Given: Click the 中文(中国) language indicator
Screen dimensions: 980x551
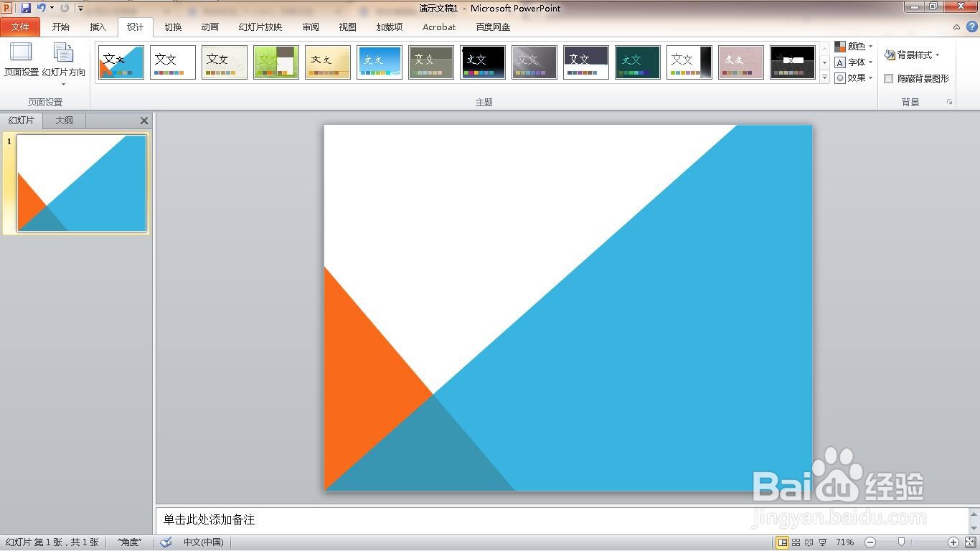Looking at the screenshot, I should pos(204,542).
